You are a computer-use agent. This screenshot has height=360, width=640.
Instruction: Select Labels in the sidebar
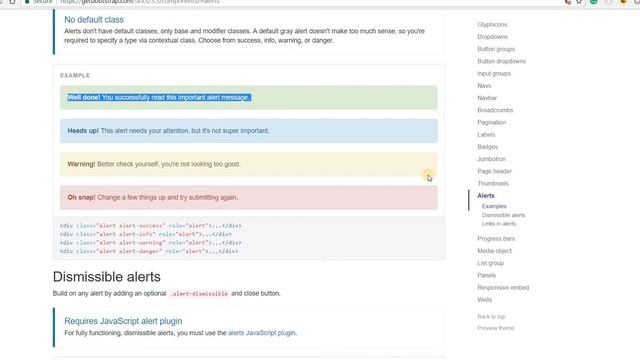coord(486,135)
